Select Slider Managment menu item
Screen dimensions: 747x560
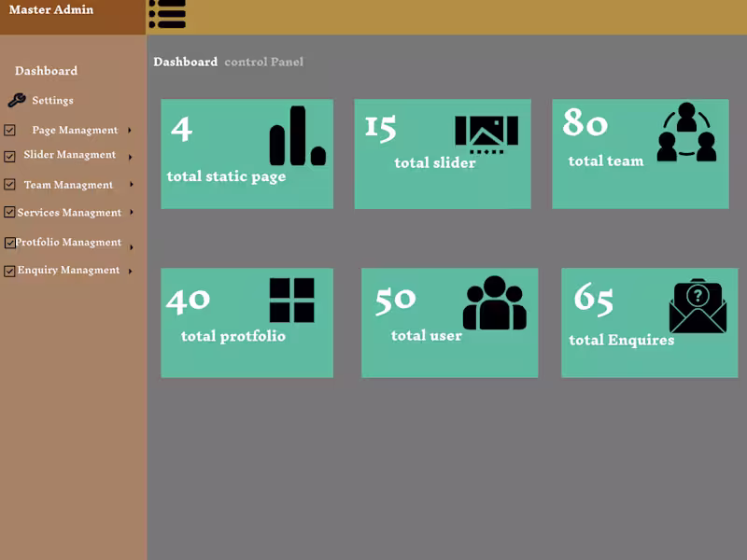(69, 155)
